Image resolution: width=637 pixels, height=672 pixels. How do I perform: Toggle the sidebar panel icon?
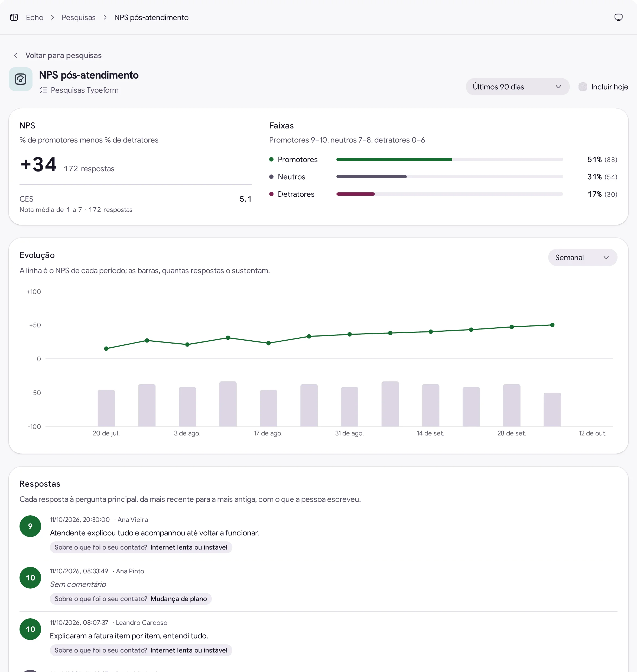pos(14,17)
